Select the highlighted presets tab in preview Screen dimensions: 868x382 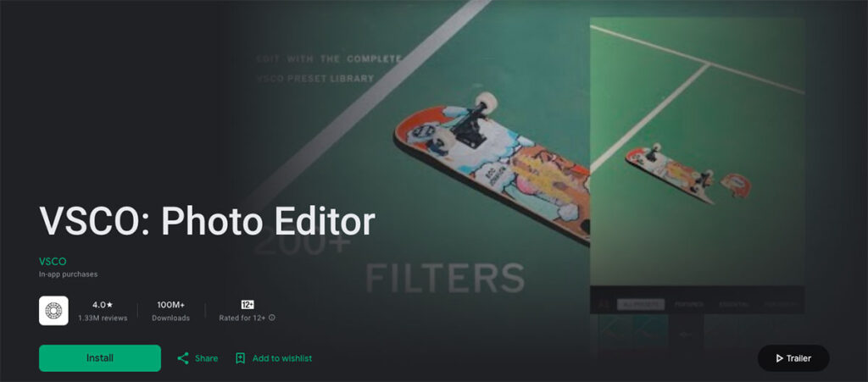(641, 305)
